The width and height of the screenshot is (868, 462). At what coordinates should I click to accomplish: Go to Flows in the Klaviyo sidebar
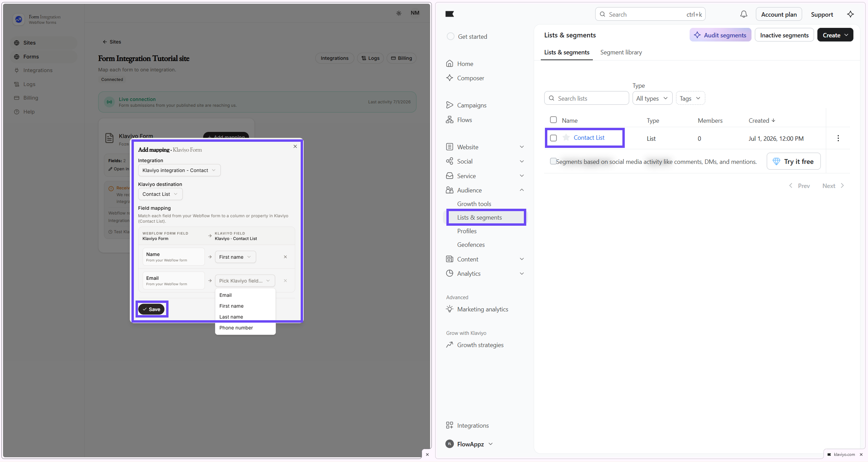pos(459,120)
